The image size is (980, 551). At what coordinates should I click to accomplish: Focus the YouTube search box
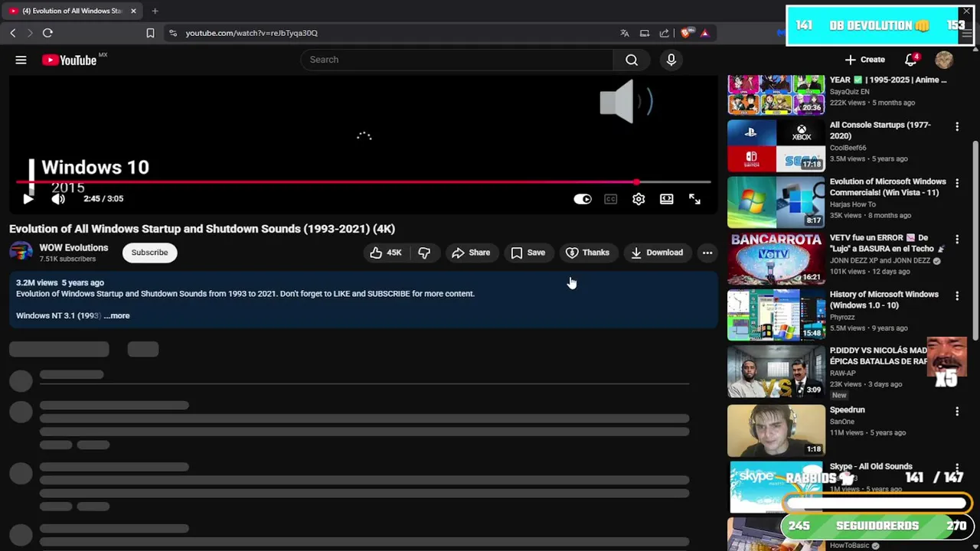457,60
